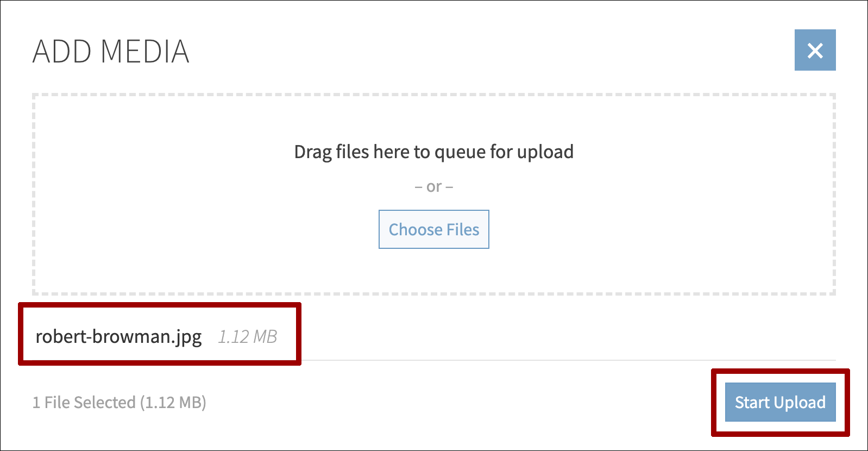Dismiss the dialog using the close icon
This screenshot has width=868, height=451.
pos(815,50)
